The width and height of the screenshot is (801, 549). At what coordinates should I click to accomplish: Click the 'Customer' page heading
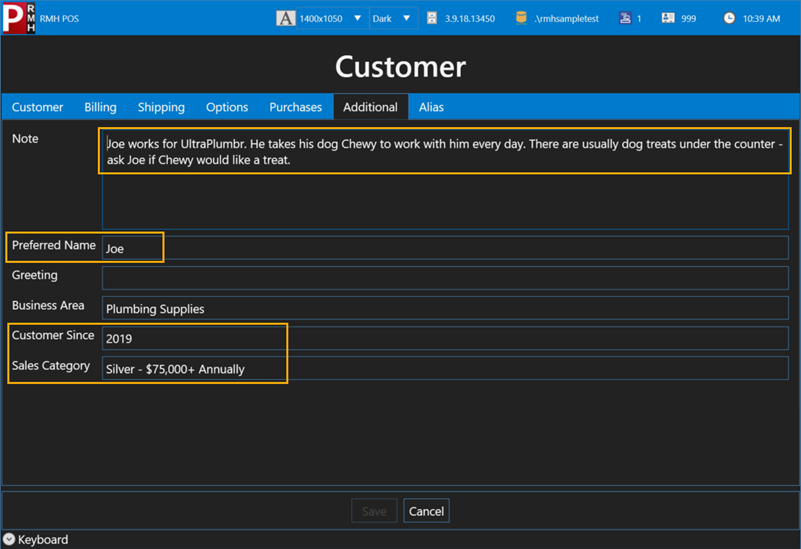click(400, 66)
